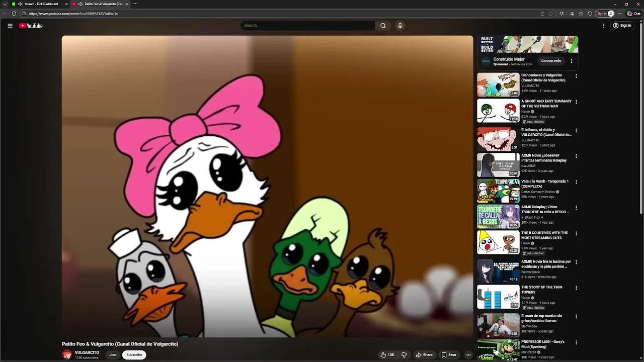Dislike the video with thumbs-down icon

tap(404, 355)
